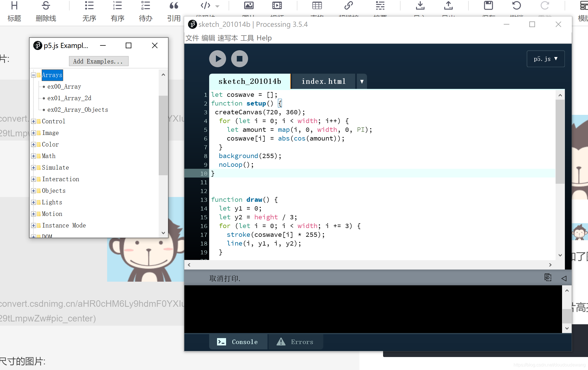Insert an image via picture icon
Image resolution: width=588 pixels, height=370 pixels.
point(249,6)
